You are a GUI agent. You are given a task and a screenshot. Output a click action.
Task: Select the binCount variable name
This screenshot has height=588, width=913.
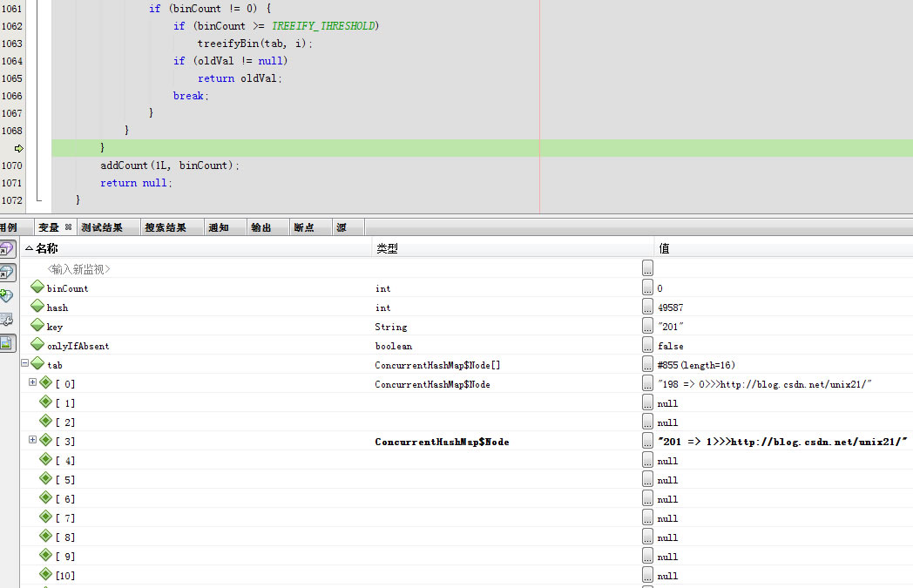pyautogui.click(x=68, y=288)
